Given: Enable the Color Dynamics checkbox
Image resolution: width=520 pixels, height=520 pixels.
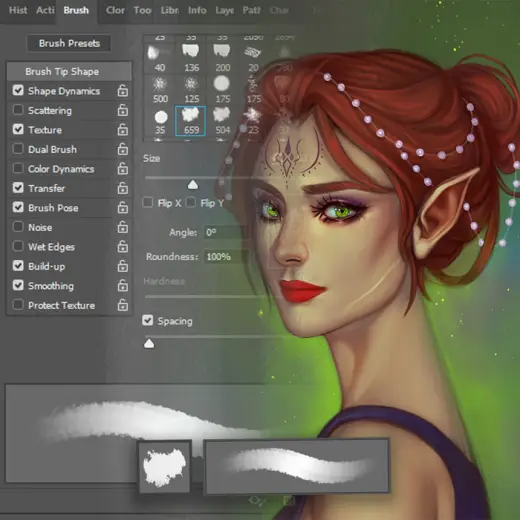Looking at the screenshot, I should tap(18, 168).
